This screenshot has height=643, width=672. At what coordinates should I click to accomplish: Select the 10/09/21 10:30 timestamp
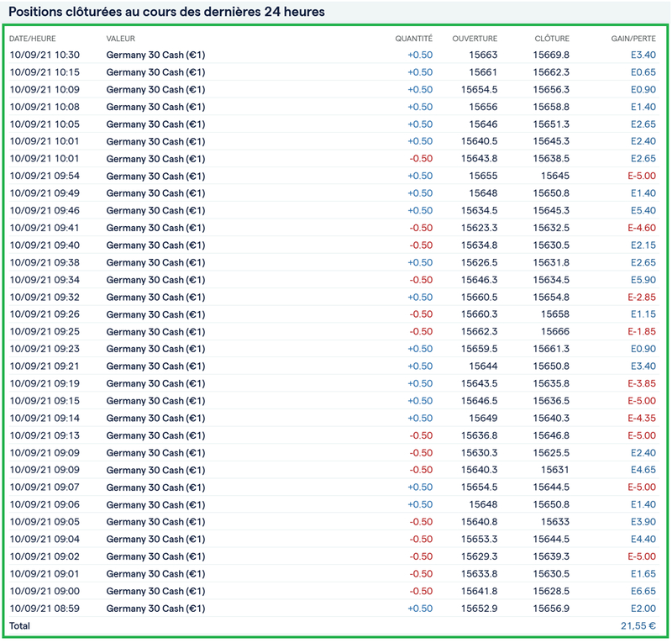(45, 55)
